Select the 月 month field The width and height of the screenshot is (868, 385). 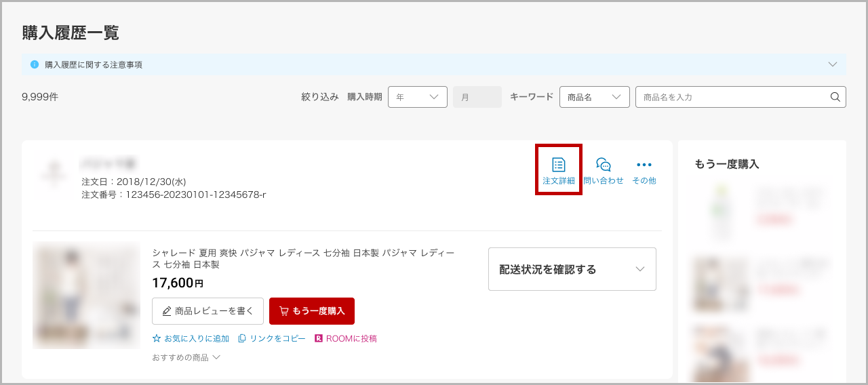tap(477, 97)
